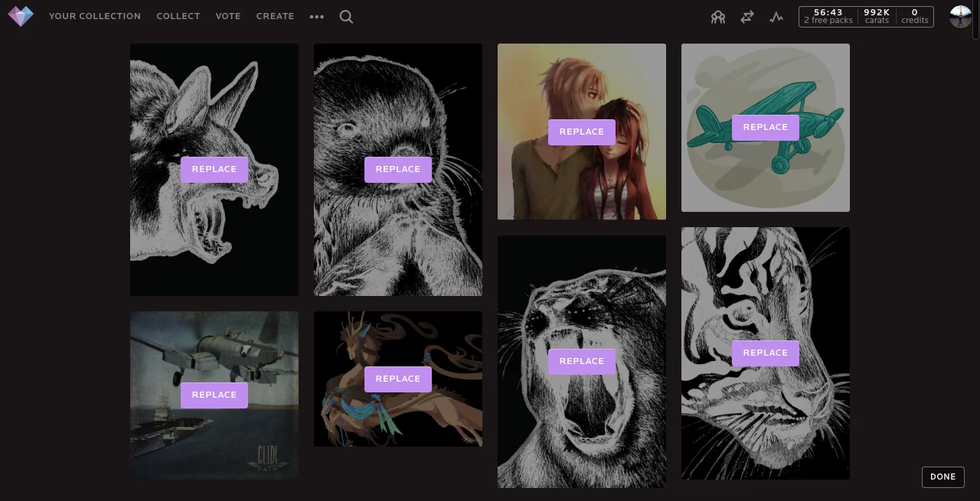Image resolution: width=980 pixels, height=501 pixels.
Task: Click the 0 credits balance
Action: click(915, 16)
